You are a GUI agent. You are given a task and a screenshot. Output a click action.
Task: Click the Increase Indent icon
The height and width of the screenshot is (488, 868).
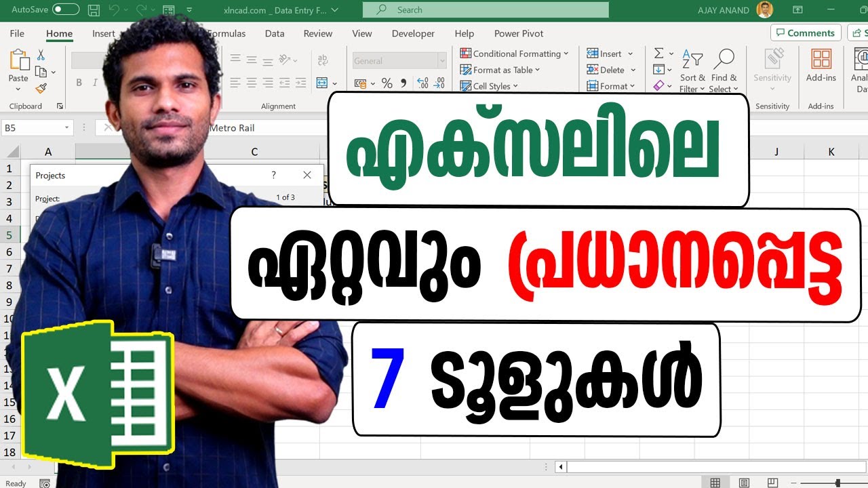click(302, 83)
